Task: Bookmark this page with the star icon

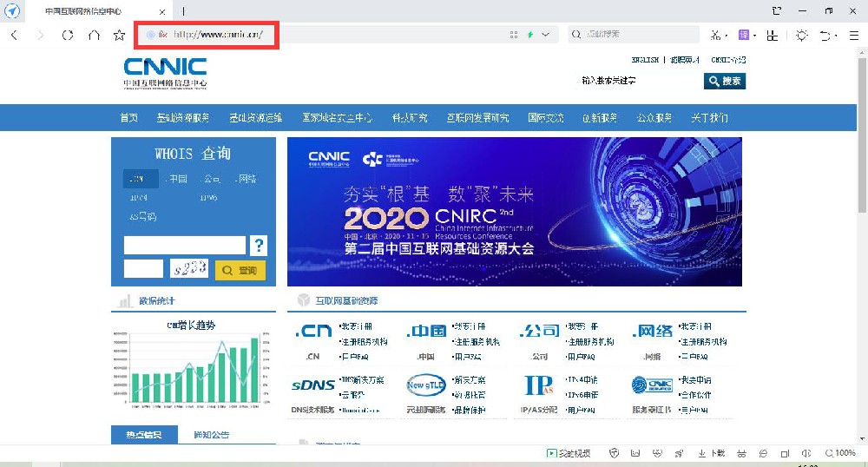Action: [x=120, y=35]
